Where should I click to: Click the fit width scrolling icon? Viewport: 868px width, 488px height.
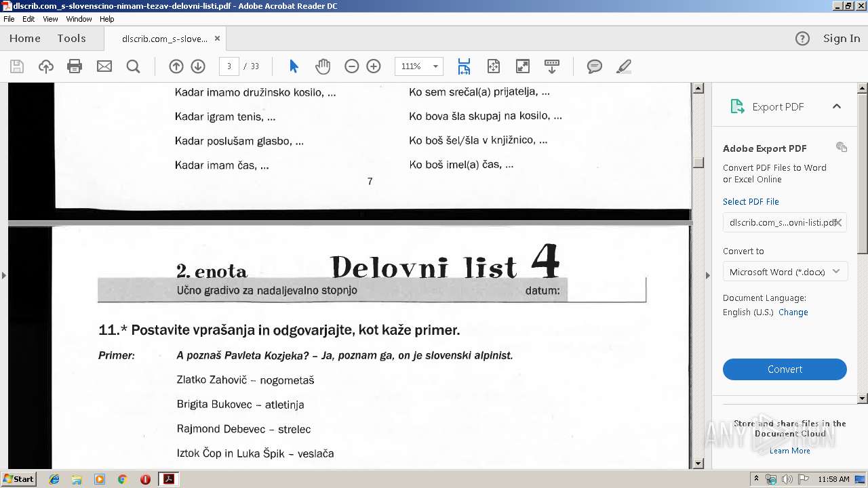point(464,66)
